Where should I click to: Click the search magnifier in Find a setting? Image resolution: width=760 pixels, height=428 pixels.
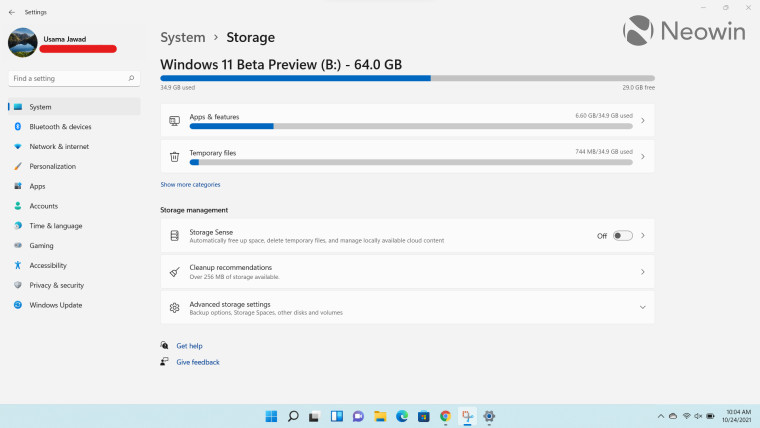click(x=131, y=78)
